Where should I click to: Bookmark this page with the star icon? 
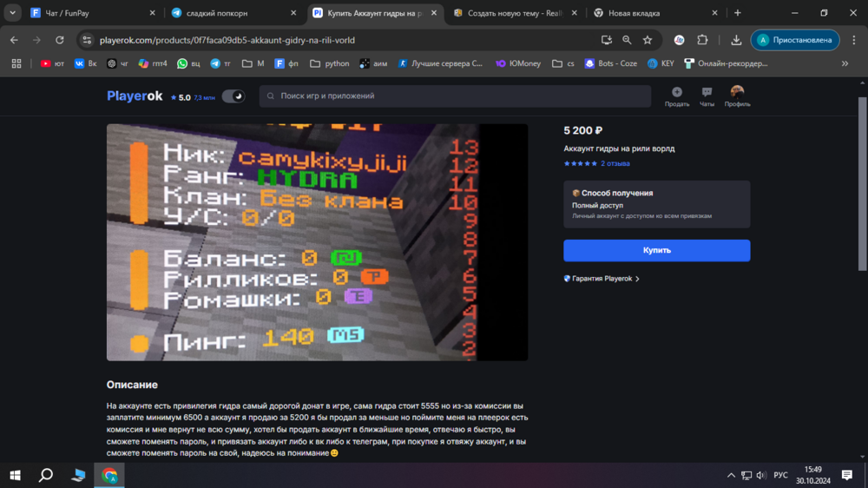tap(648, 40)
